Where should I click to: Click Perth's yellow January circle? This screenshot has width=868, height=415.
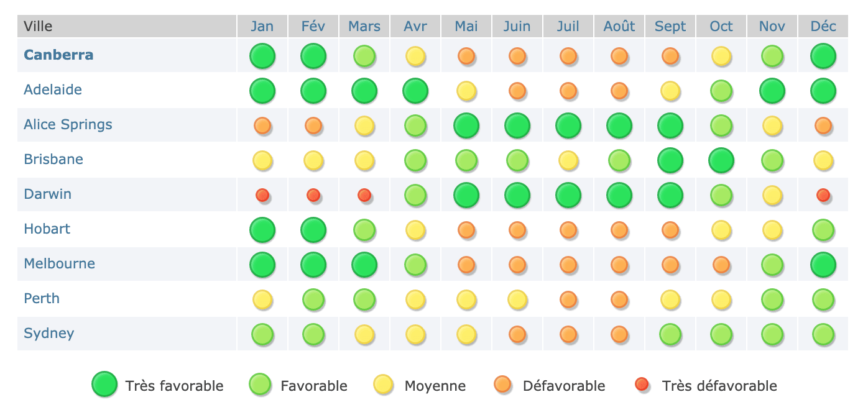[x=262, y=299]
